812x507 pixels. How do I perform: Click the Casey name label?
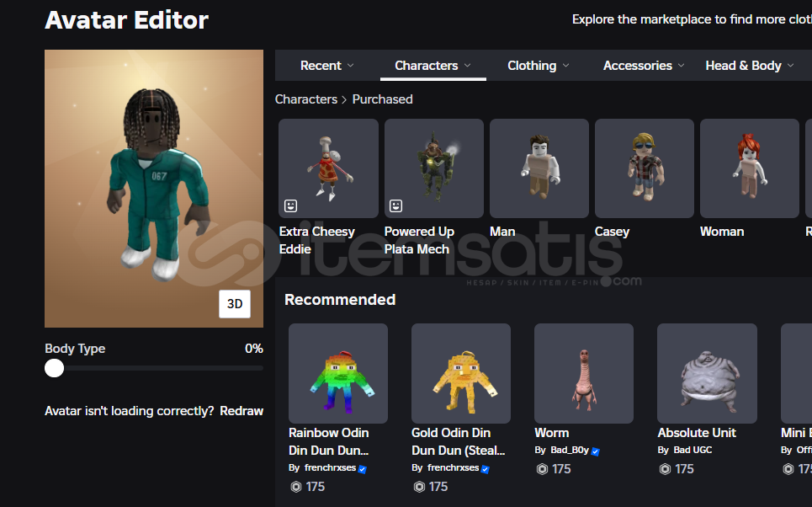tap(612, 232)
